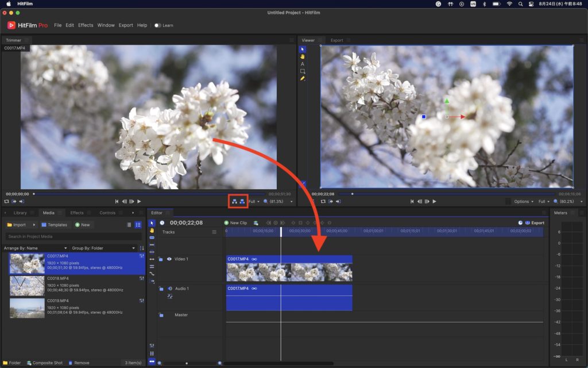Switch to the Export tab beside Viewer
The height and width of the screenshot is (368, 588).
tap(336, 40)
